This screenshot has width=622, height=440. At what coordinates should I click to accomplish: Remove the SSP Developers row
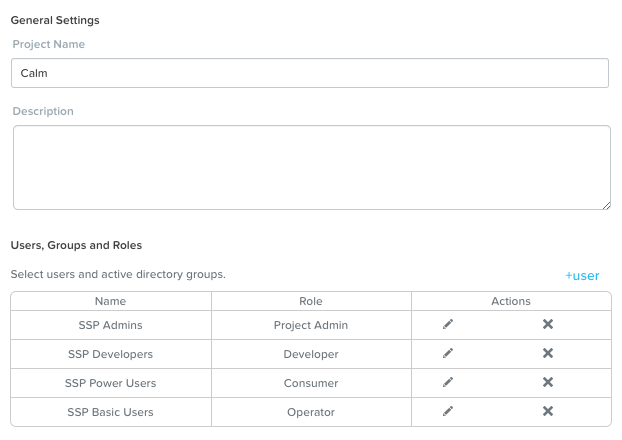coord(548,353)
